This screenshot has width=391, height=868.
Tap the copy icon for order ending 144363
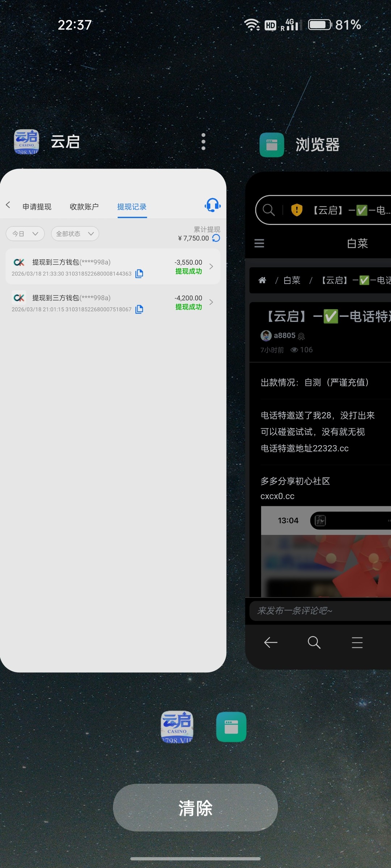(139, 274)
